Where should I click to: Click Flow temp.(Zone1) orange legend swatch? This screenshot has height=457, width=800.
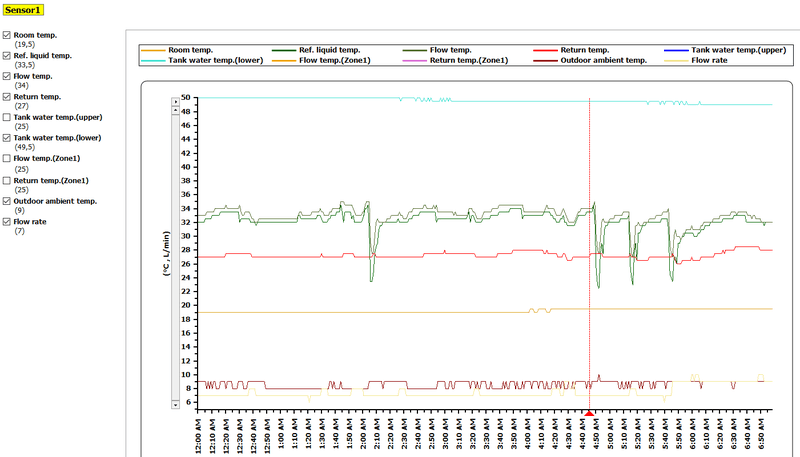point(284,61)
